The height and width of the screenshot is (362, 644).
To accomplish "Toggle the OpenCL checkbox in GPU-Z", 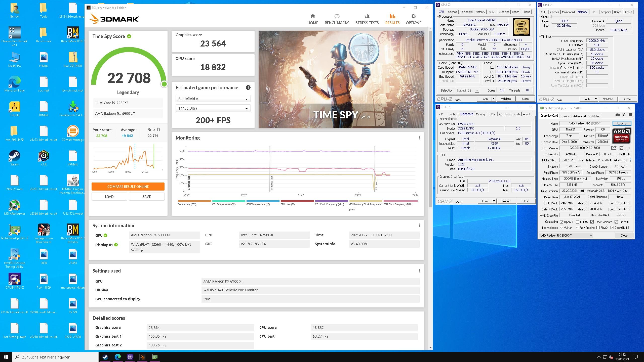I will 561,222.
